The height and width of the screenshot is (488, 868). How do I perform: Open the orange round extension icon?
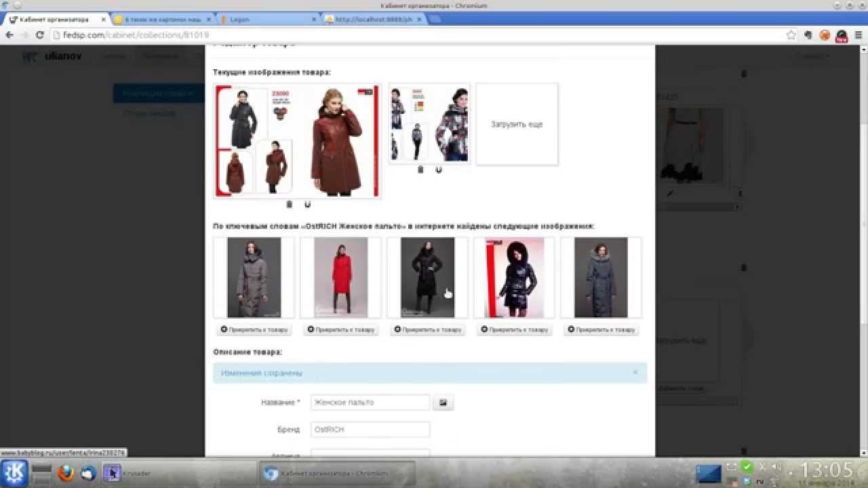coord(825,35)
